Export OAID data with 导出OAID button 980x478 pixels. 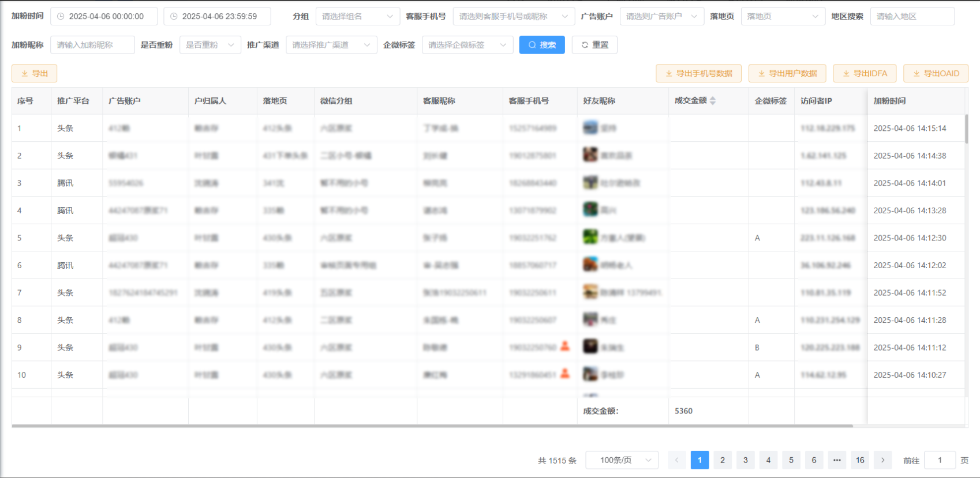tap(935, 73)
